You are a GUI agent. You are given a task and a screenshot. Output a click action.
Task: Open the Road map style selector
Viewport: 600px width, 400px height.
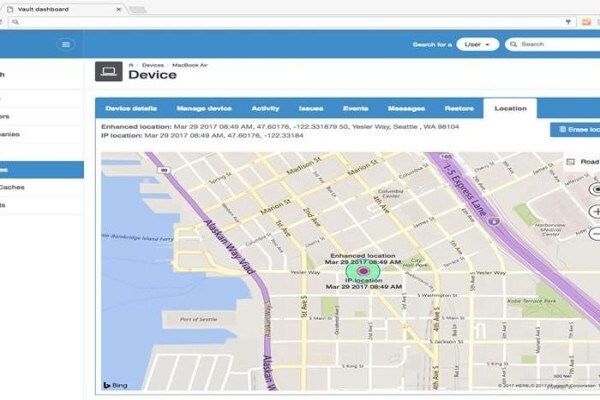tap(583, 162)
